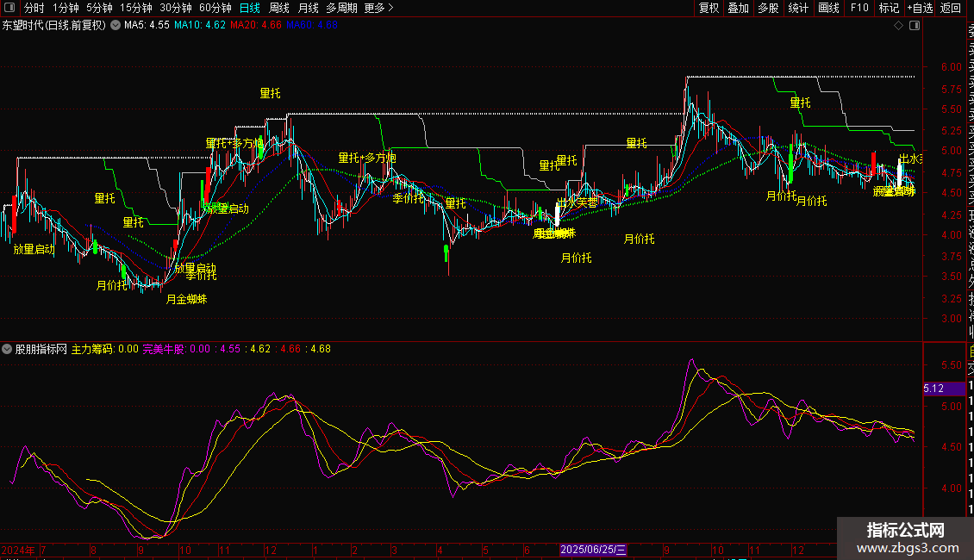This screenshot has width=974, height=560.
Task: Open the 多周期 multi-period view
Action: point(341,8)
